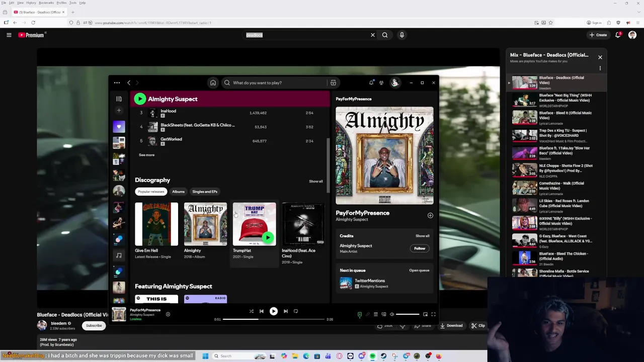644x362 pixels.
Task: Open YouTube notifications bell
Action: click(618, 35)
